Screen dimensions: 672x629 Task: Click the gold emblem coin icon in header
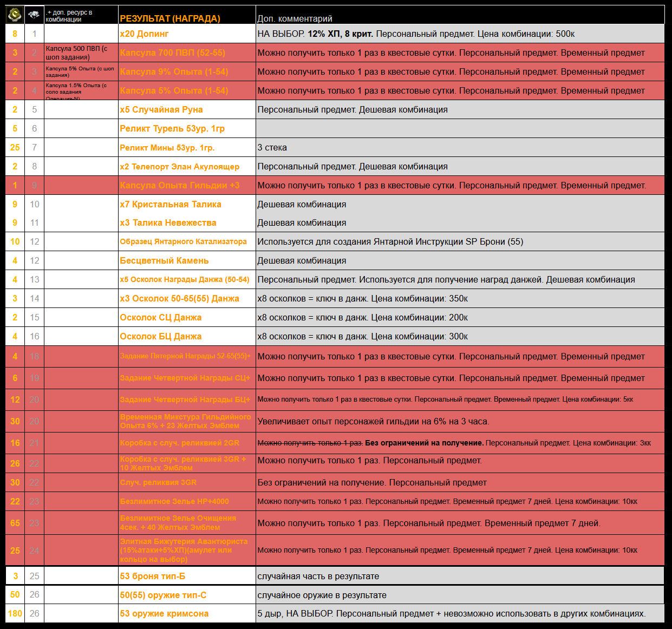coord(15,15)
